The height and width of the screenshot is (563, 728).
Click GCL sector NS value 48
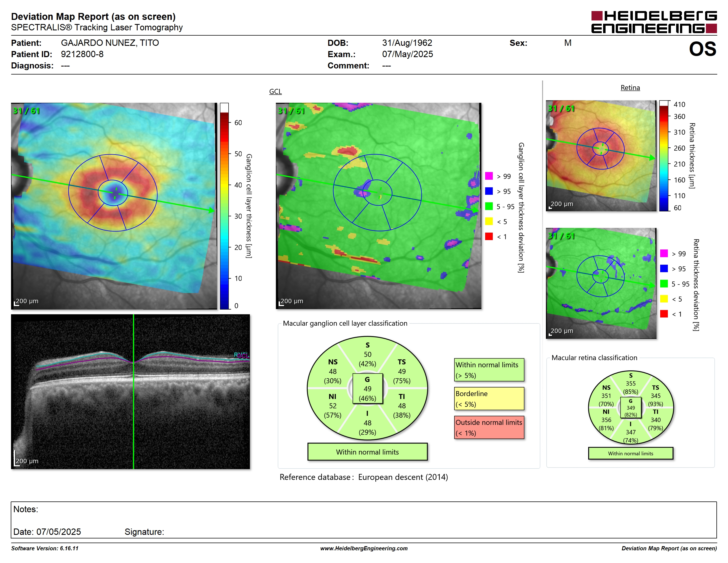[x=333, y=371]
